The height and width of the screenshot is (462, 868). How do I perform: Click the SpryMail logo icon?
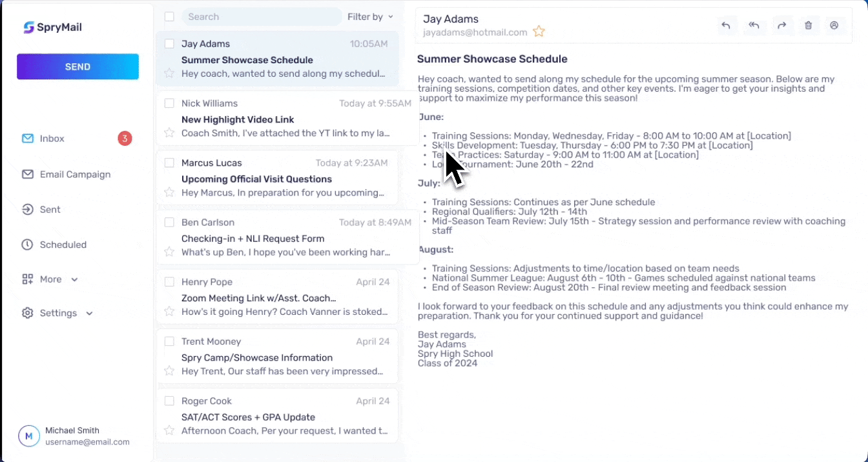click(x=28, y=27)
